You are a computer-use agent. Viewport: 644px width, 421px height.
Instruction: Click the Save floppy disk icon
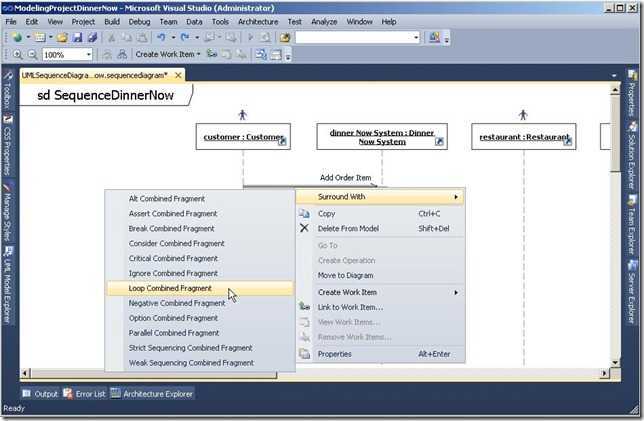click(x=77, y=38)
